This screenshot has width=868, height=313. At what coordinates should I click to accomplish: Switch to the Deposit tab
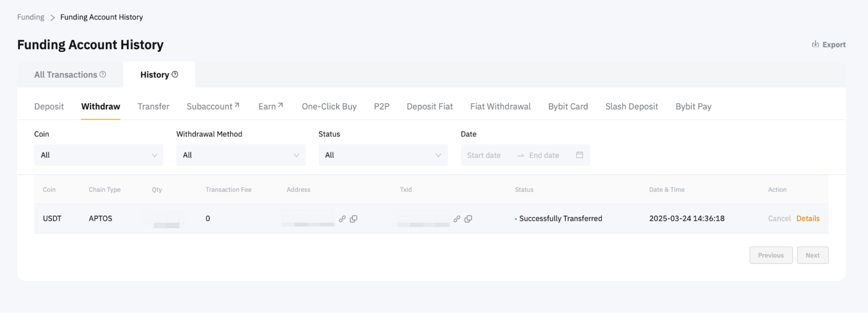[x=49, y=107]
